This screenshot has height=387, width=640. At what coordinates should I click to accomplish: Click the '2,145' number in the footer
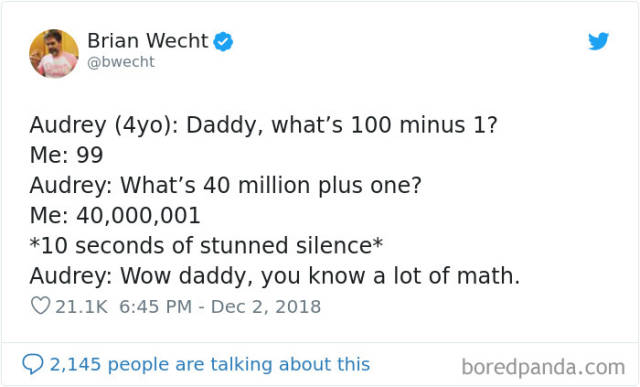75,364
